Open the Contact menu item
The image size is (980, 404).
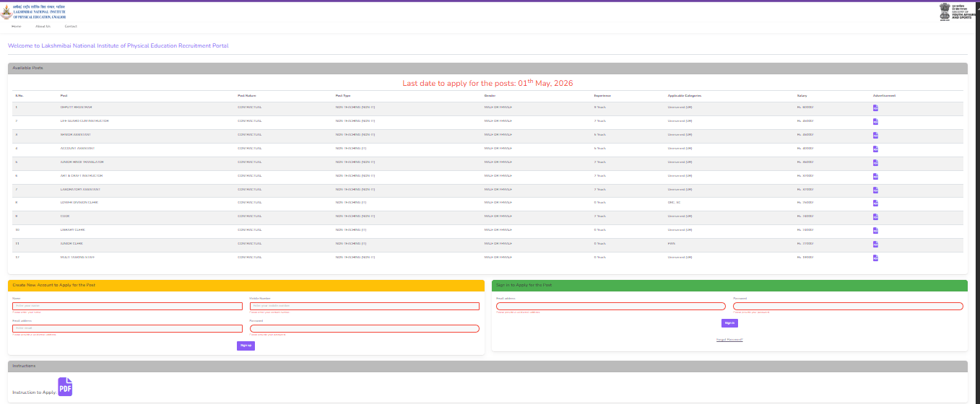71,27
